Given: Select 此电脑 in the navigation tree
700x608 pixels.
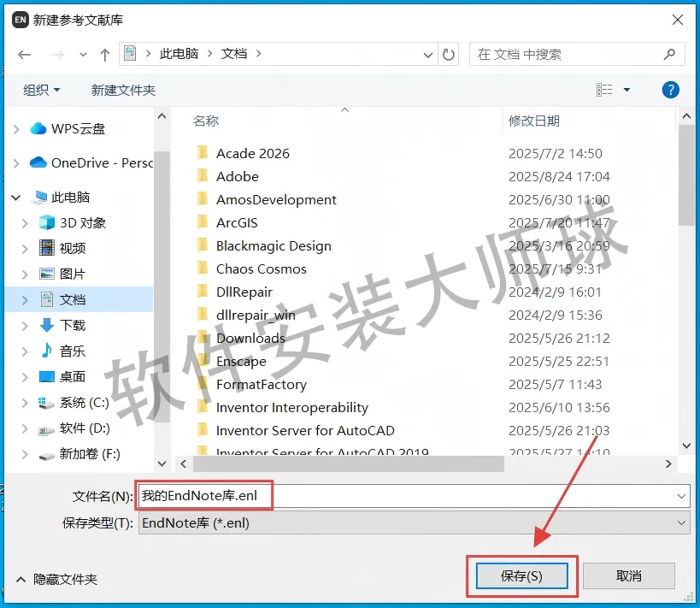Looking at the screenshot, I should [62, 197].
